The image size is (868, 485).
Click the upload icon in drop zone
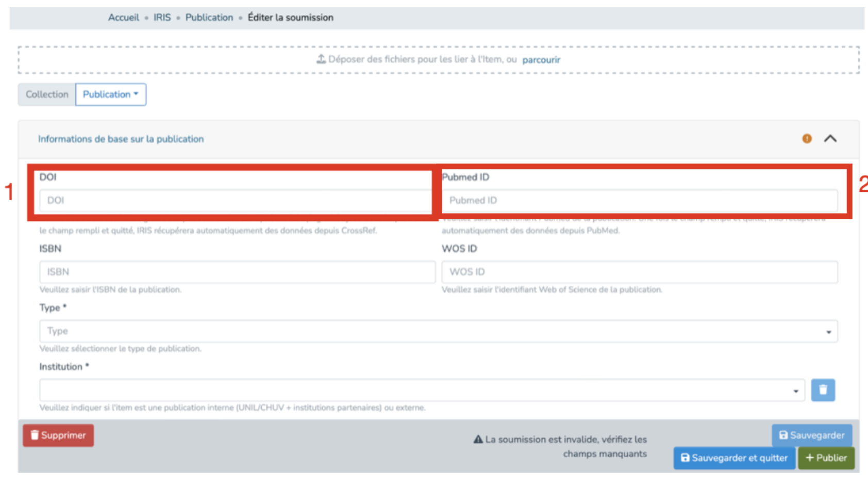321,59
